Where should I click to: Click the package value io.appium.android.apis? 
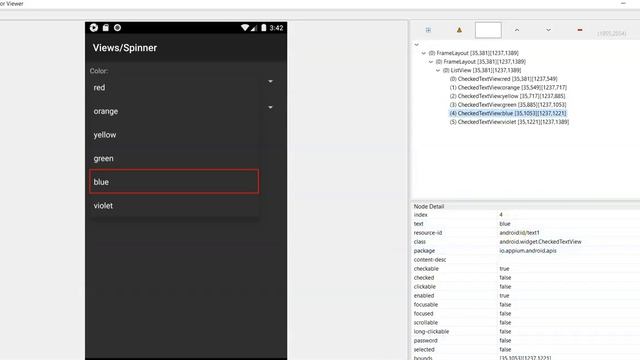coord(528,251)
